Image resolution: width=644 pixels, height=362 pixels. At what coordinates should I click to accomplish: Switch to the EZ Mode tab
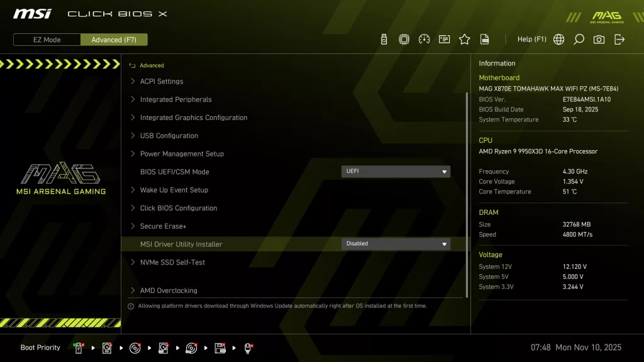pyautogui.click(x=46, y=40)
